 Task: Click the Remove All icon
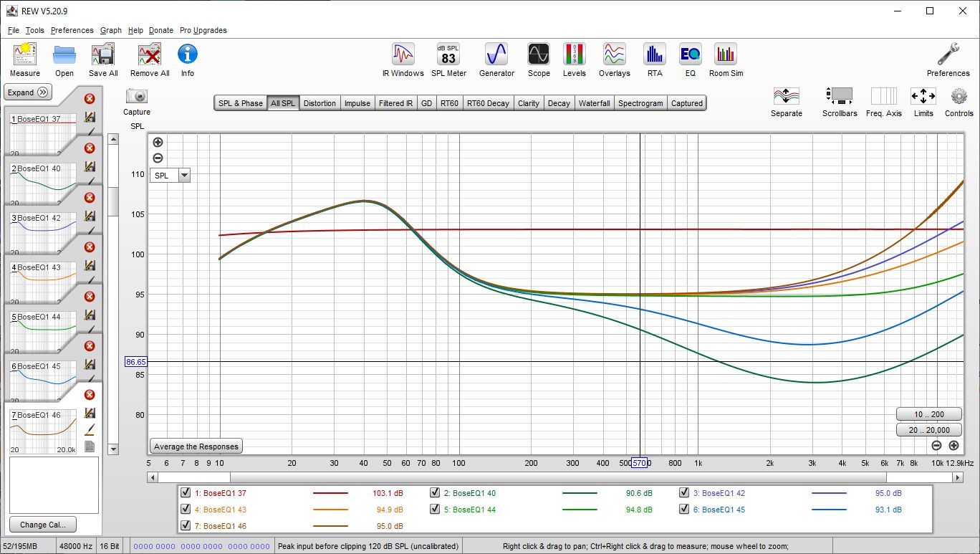coord(150,54)
